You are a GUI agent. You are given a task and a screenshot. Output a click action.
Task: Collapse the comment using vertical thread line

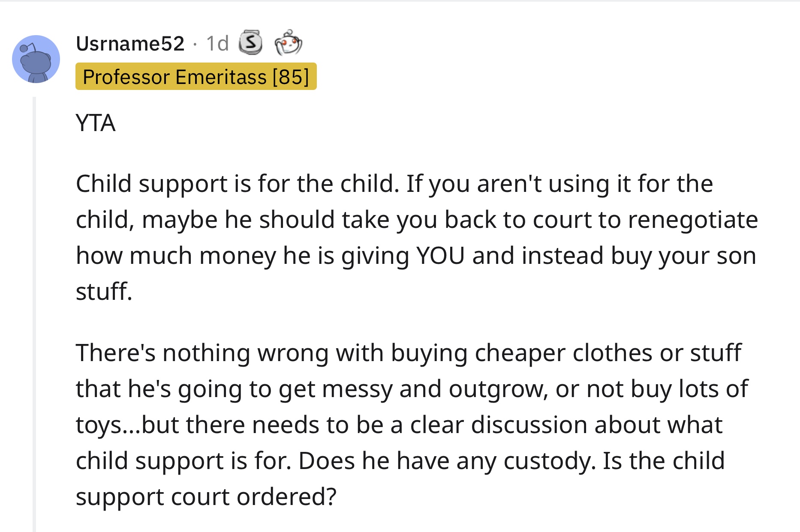click(34, 314)
